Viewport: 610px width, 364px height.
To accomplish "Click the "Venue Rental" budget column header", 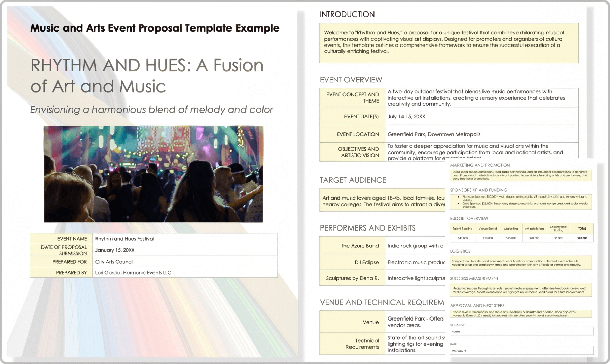I will [488, 229].
